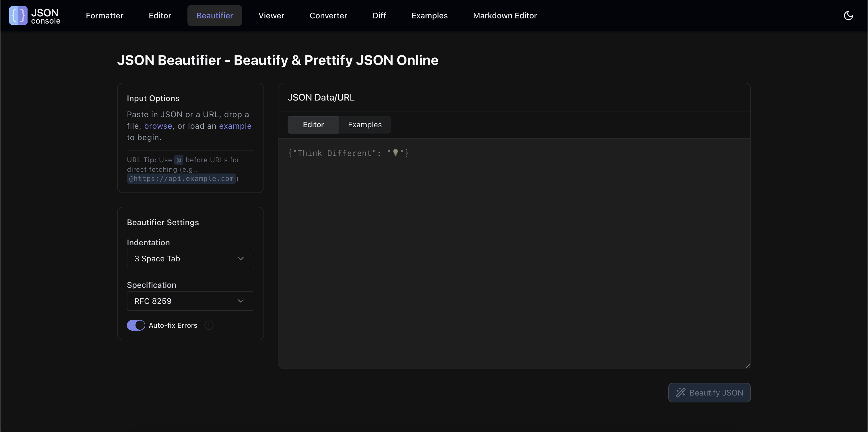Viewport: 868px width, 432px height.
Task: Open Examples in top navigation
Action: [x=429, y=16]
